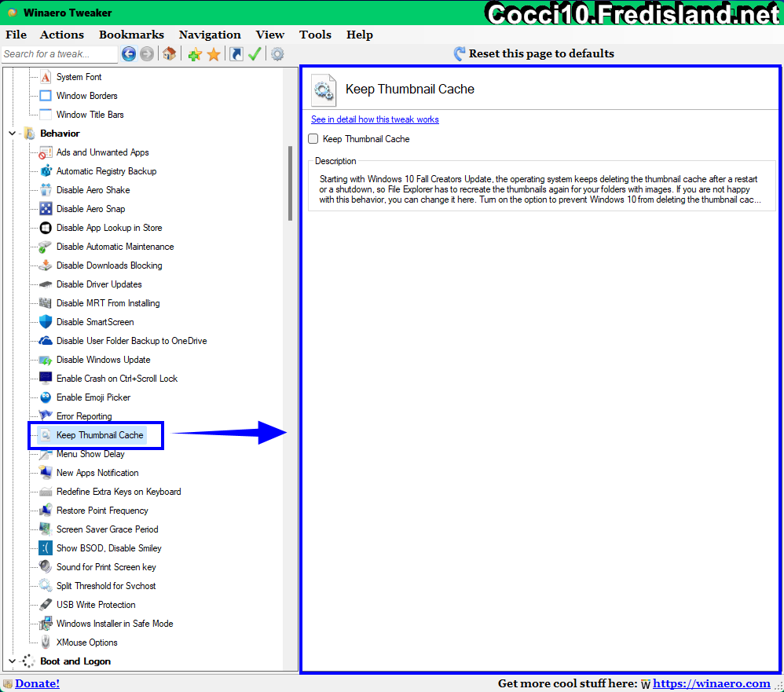Collapse the Boot and Logon category
The width and height of the screenshot is (784, 692).
13,661
